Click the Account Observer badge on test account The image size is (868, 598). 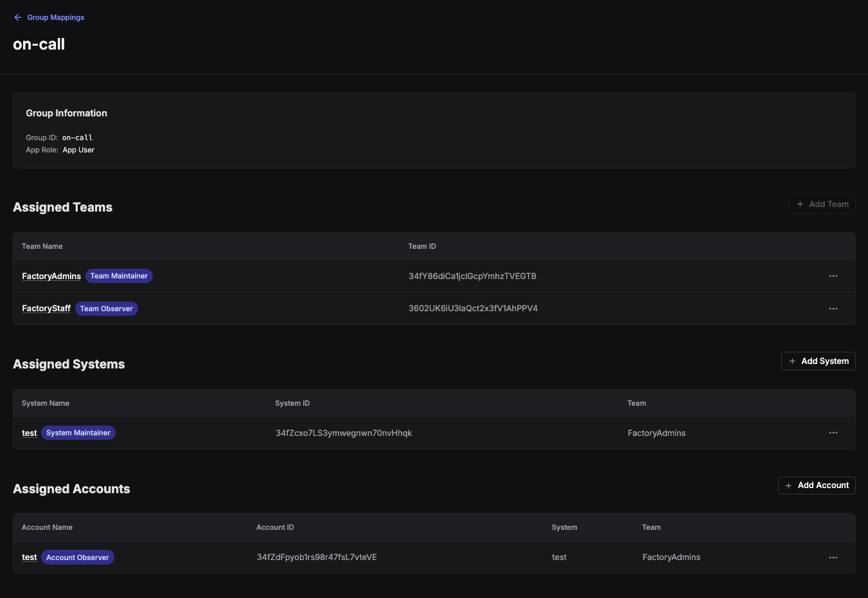(x=77, y=557)
